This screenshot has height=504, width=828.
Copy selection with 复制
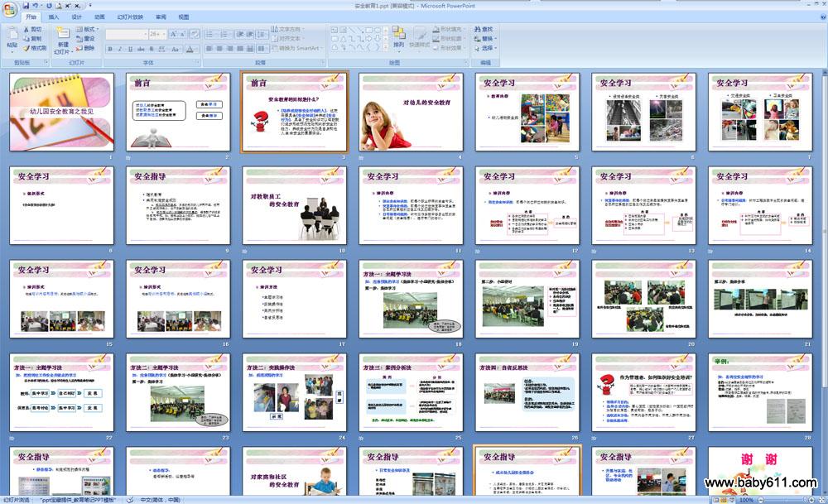point(33,39)
